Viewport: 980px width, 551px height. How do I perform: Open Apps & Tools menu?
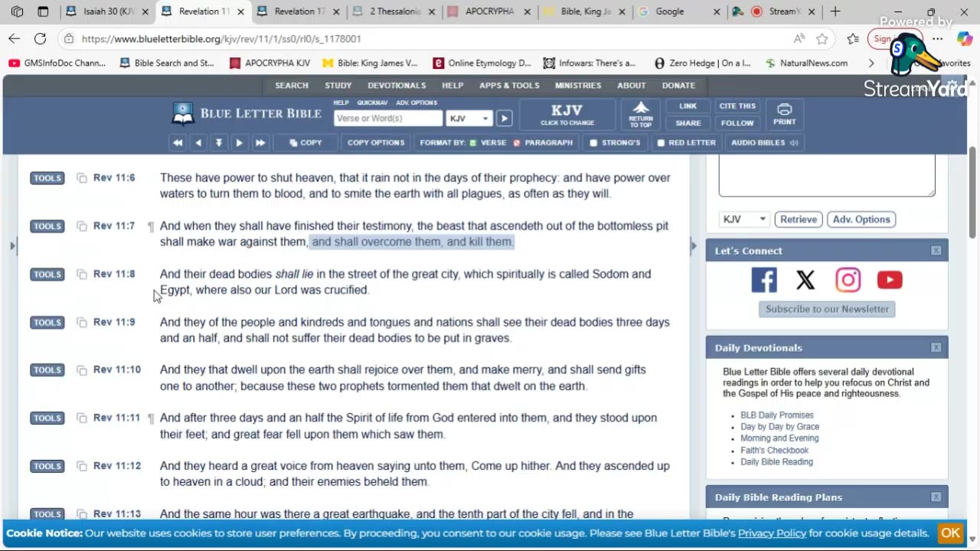[x=509, y=86]
